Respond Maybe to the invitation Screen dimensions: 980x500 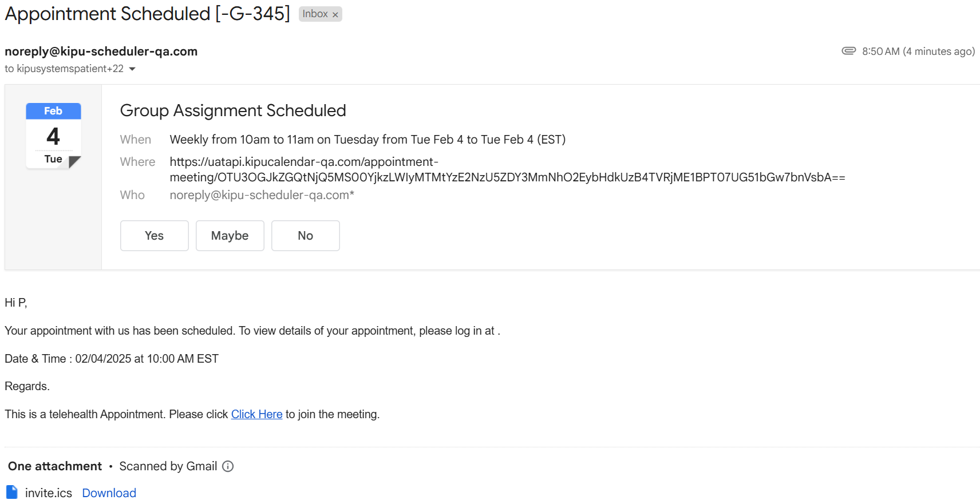coord(230,236)
